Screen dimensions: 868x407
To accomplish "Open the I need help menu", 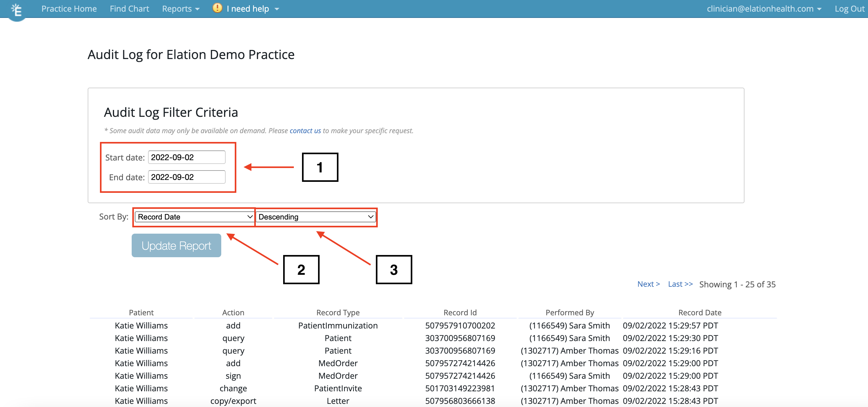I will (253, 9).
